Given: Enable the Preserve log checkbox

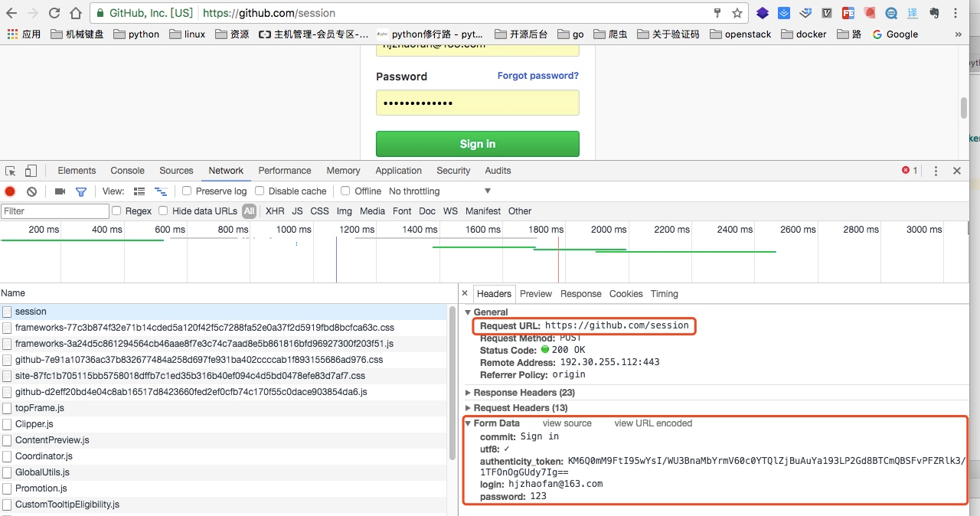Looking at the screenshot, I should 187,191.
